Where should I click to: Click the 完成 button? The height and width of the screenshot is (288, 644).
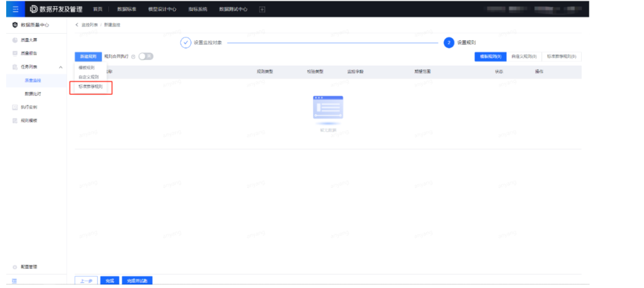[110, 281]
